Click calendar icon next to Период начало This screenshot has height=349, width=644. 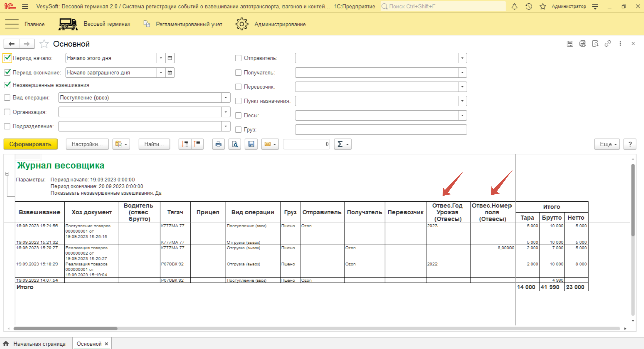(170, 58)
